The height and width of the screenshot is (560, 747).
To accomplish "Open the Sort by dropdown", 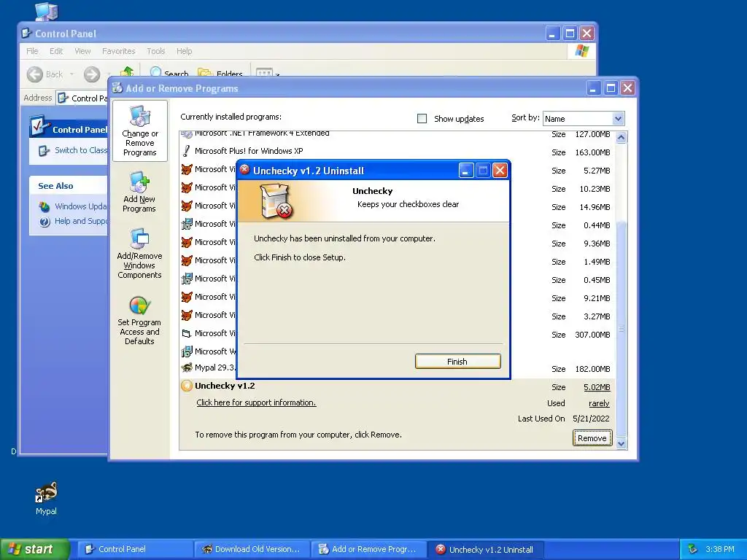I will click(618, 119).
